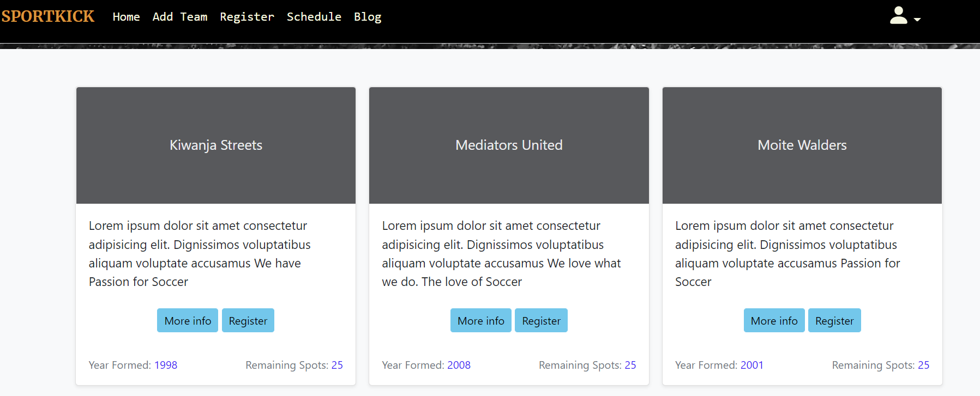The height and width of the screenshot is (396, 980).
Task: Click the SPORTKICK logo
Action: point(48,16)
